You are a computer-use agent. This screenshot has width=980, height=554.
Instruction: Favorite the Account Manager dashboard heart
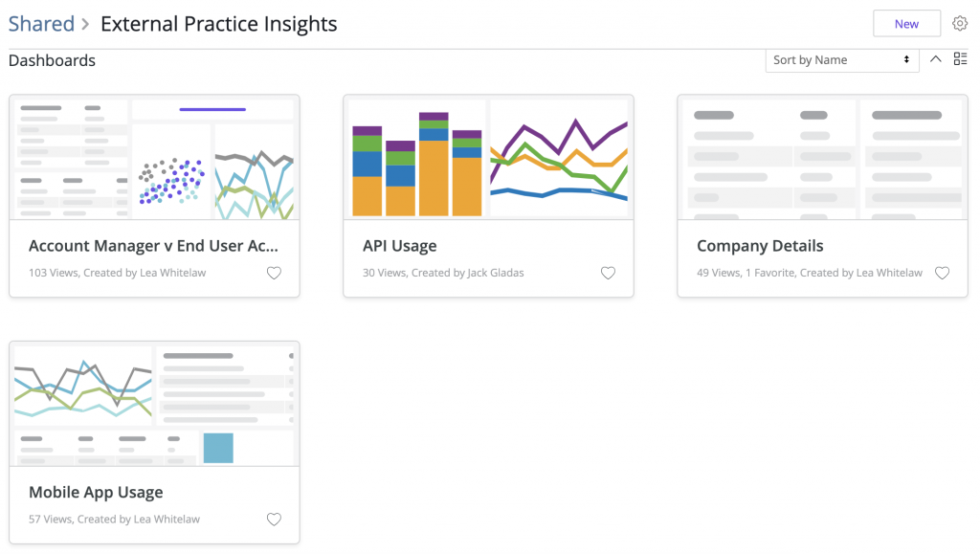click(274, 273)
